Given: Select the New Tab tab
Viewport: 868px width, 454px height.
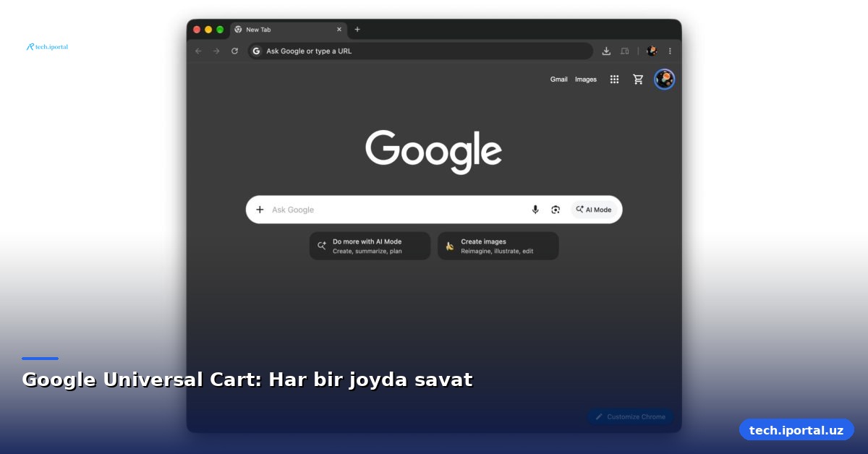Looking at the screenshot, I should (x=289, y=30).
